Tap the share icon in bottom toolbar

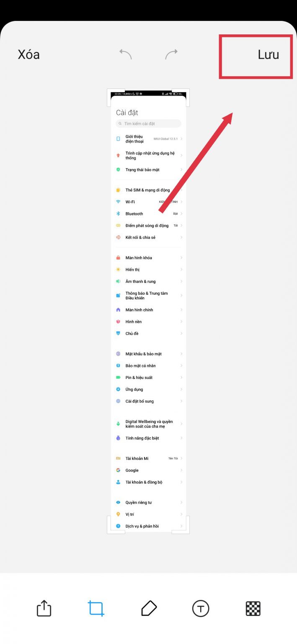(44, 608)
